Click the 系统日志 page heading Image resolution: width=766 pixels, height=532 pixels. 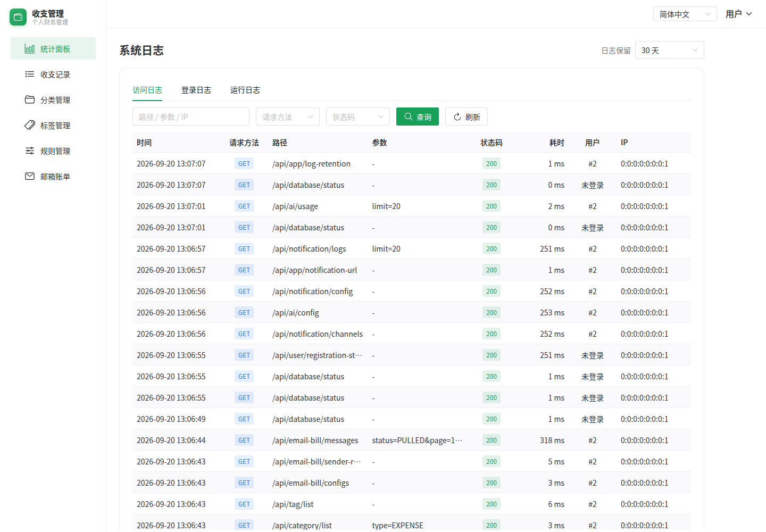[x=141, y=51]
